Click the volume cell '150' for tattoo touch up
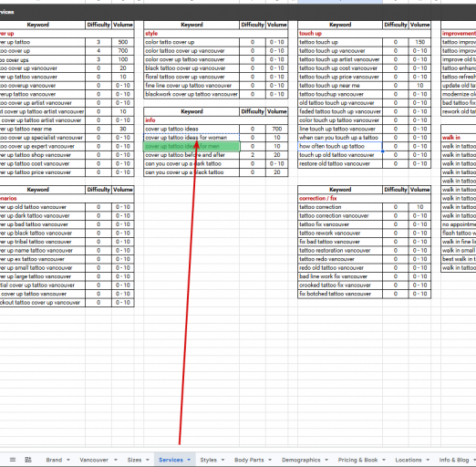This screenshot has height=467, width=476. point(419,42)
